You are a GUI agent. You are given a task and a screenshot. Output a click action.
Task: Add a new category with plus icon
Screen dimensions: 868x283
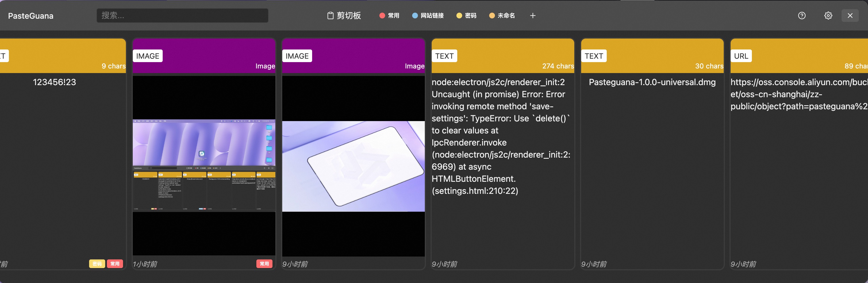[532, 16]
